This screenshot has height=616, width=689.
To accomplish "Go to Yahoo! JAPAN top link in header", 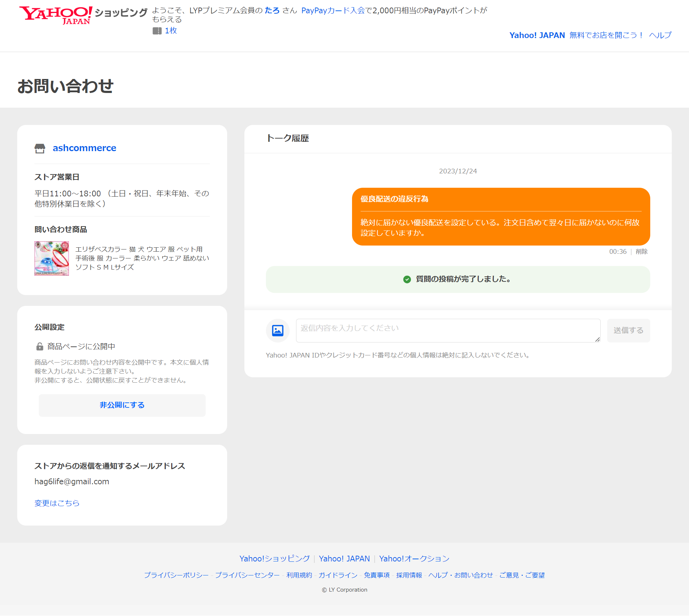I will point(537,35).
